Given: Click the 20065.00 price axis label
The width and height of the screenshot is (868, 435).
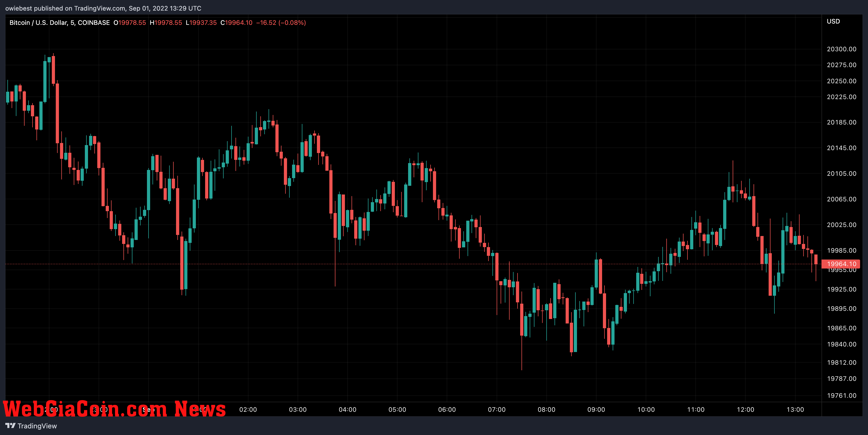Looking at the screenshot, I should tap(841, 199).
